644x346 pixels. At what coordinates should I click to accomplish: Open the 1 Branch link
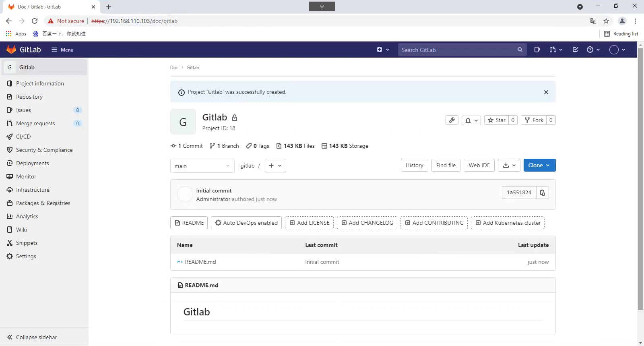(224, 146)
